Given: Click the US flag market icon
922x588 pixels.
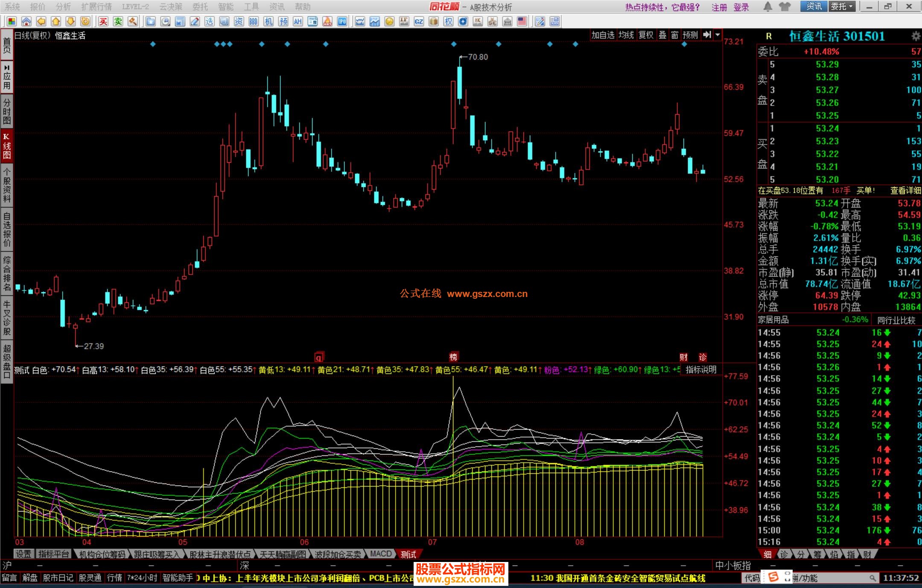Looking at the screenshot, I should [522, 21].
